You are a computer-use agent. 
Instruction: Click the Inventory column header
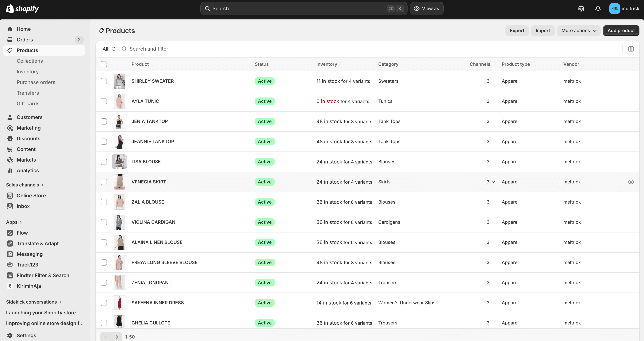327,64
